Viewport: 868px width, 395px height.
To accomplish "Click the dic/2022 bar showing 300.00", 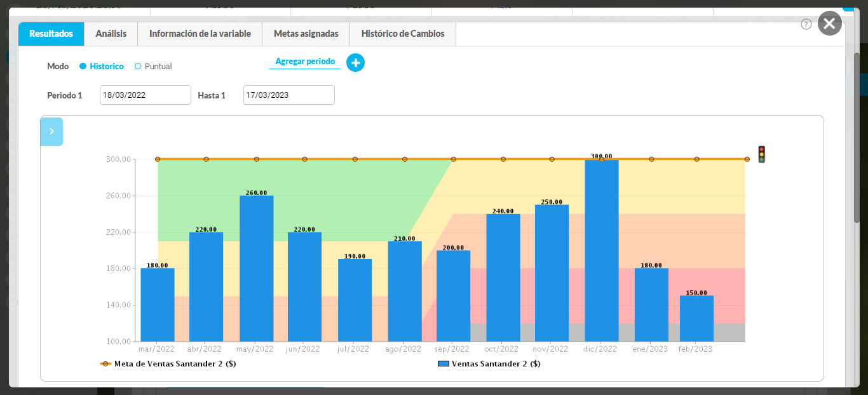I will click(x=601, y=254).
